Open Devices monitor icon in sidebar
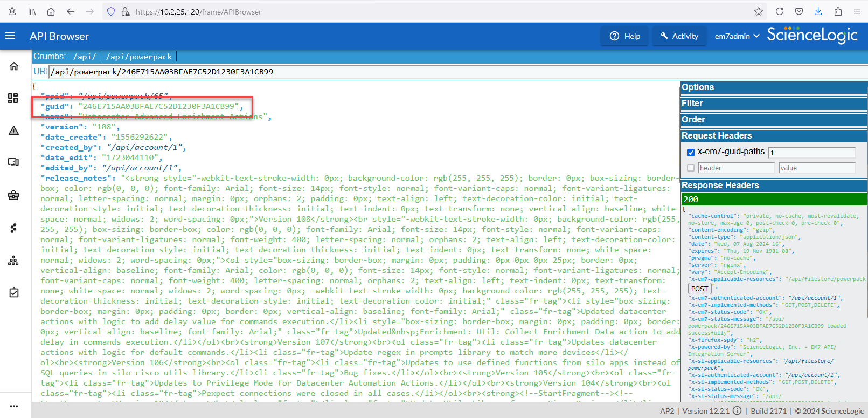 (13, 162)
